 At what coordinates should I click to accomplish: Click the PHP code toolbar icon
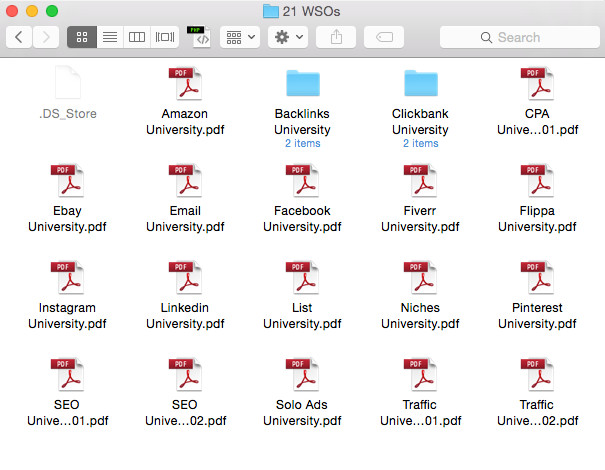click(x=201, y=37)
